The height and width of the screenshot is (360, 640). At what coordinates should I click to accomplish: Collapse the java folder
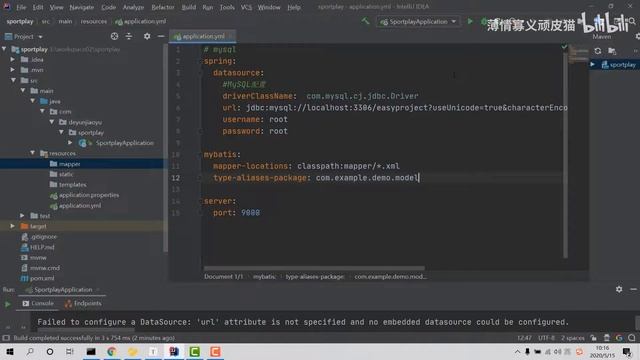[33, 101]
